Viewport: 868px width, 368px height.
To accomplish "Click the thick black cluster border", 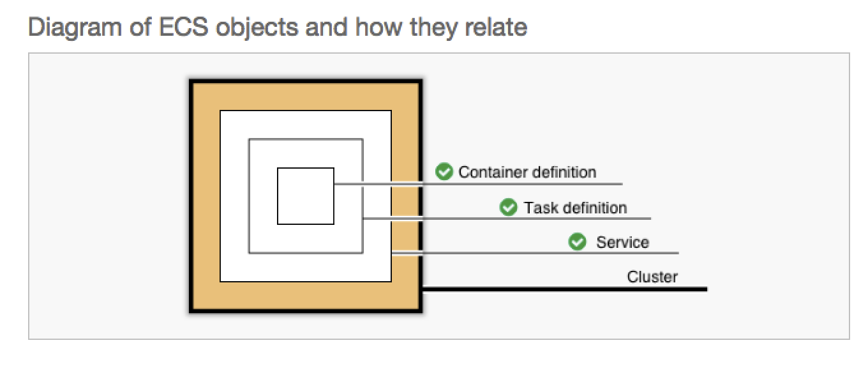I will tap(306, 80).
